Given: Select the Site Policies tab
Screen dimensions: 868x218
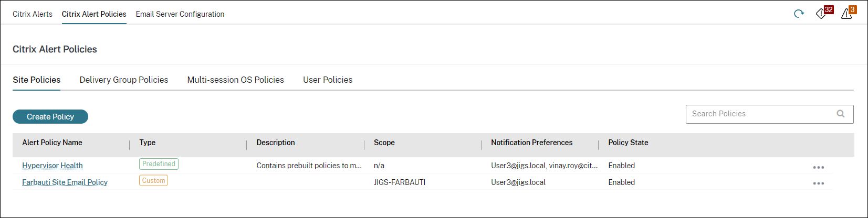Looking at the screenshot, I should [37, 80].
